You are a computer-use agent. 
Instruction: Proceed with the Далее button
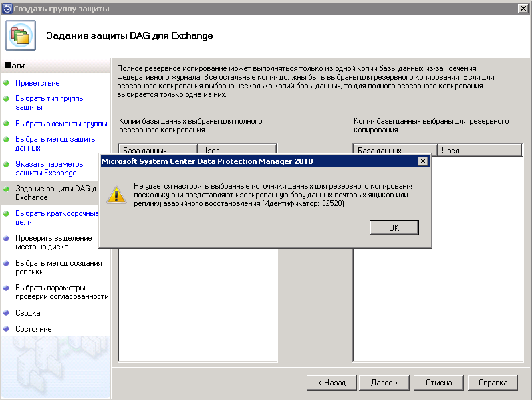click(384, 383)
